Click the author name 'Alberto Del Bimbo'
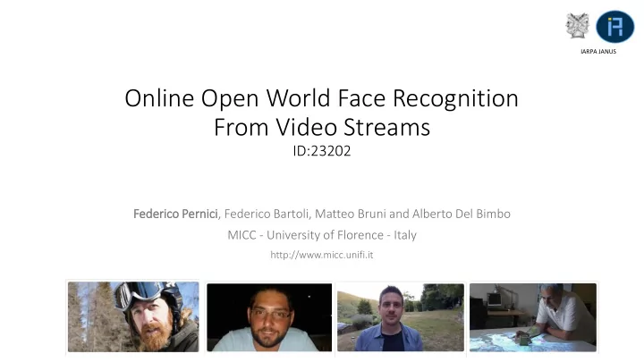 (x=462, y=214)
